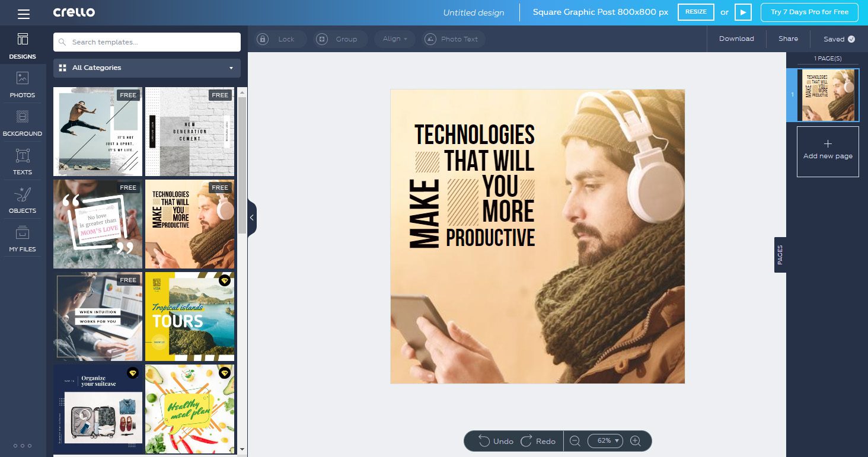Open the Objects panel
The image size is (868, 457).
[x=22, y=199]
